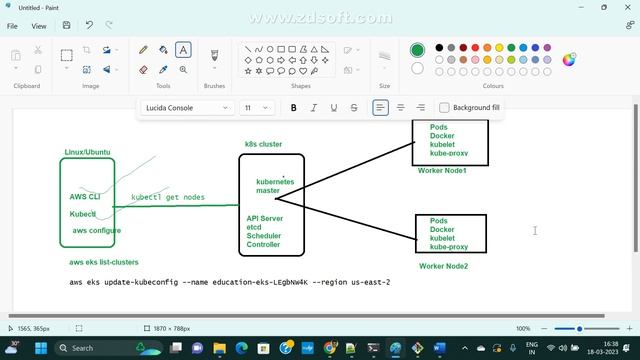Click the zoom in plus button
Screen dimensions: 640x360
click(x=629, y=329)
